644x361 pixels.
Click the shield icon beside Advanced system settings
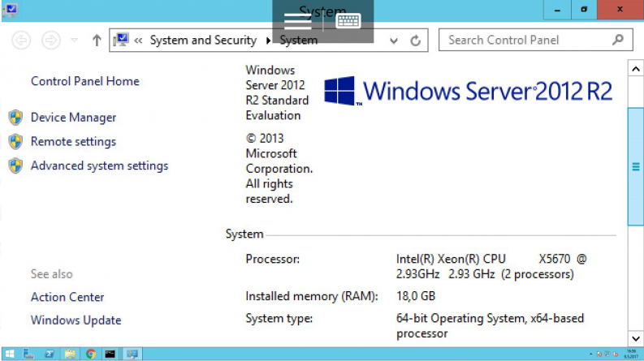click(15, 165)
